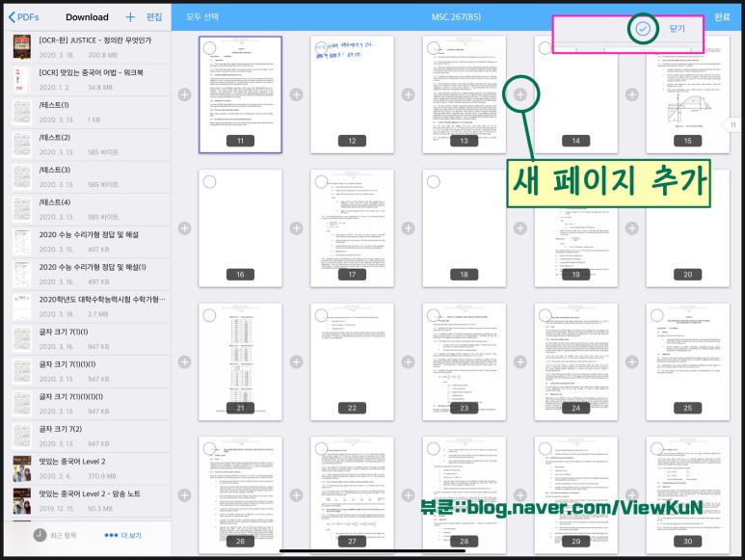The height and width of the screenshot is (560, 745).
Task: Tap 모두 선택 to select all pages
Action: [x=202, y=17]
